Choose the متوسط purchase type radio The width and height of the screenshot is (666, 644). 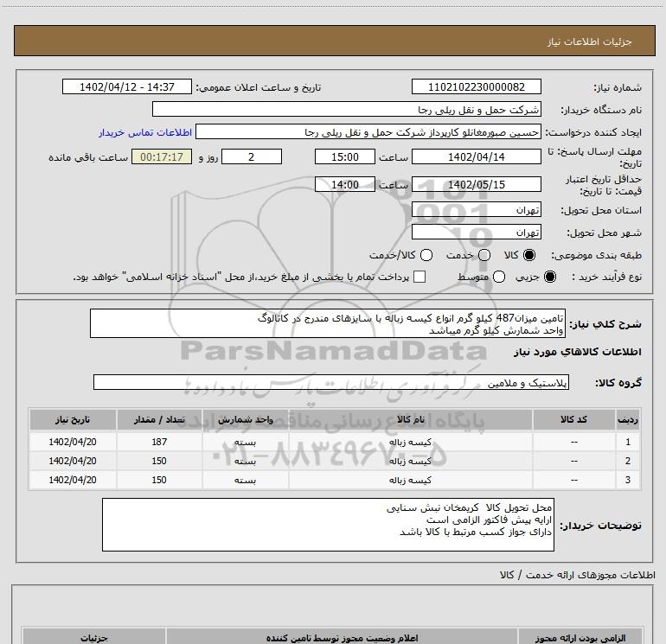(499, 277)
